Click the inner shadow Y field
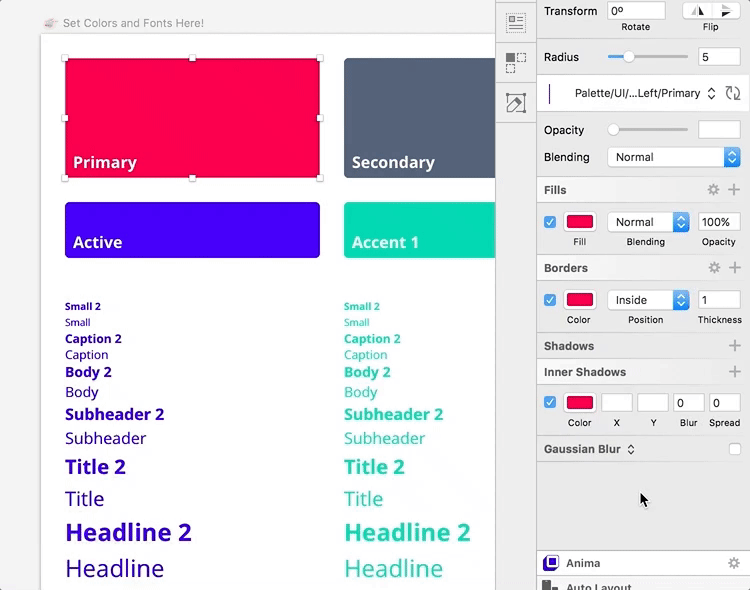Image resolution: width=750 pixels, height=590 pixels. click(652, 402)
